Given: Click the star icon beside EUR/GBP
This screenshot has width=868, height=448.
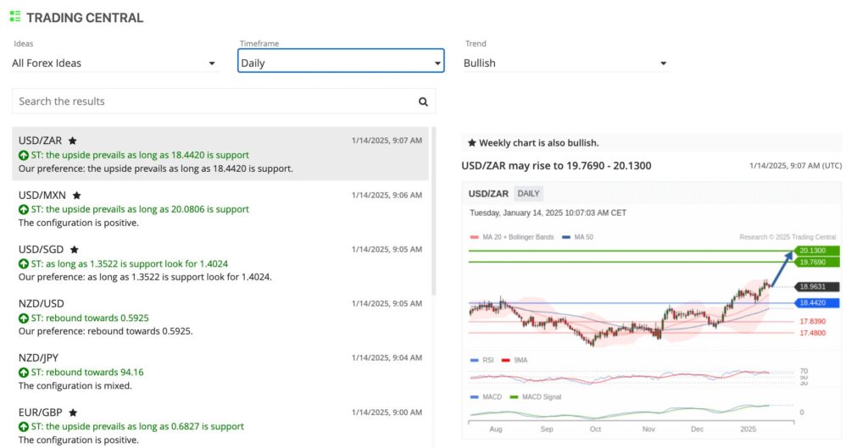Looking at the screenshot, I should 74,412.
